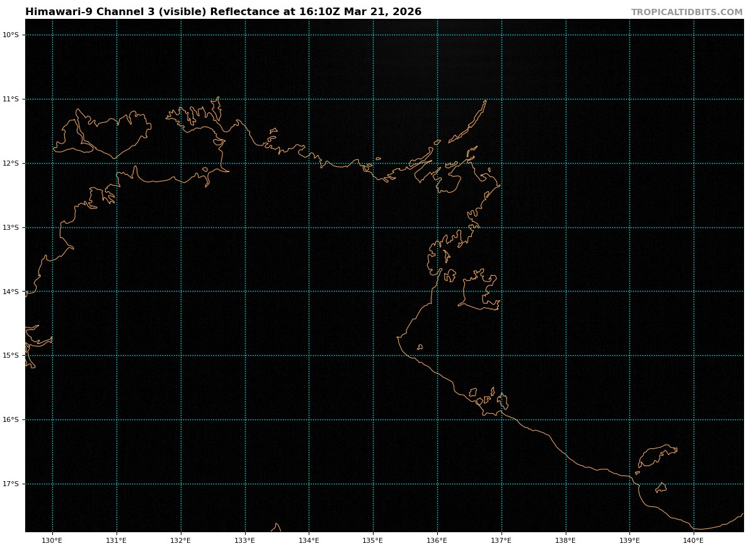Select the 13°S latitude axis label

(x=11, y=228)
